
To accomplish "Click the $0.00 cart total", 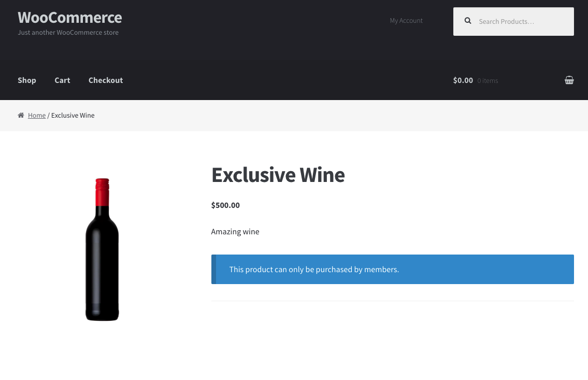I will tap(463, 80).
